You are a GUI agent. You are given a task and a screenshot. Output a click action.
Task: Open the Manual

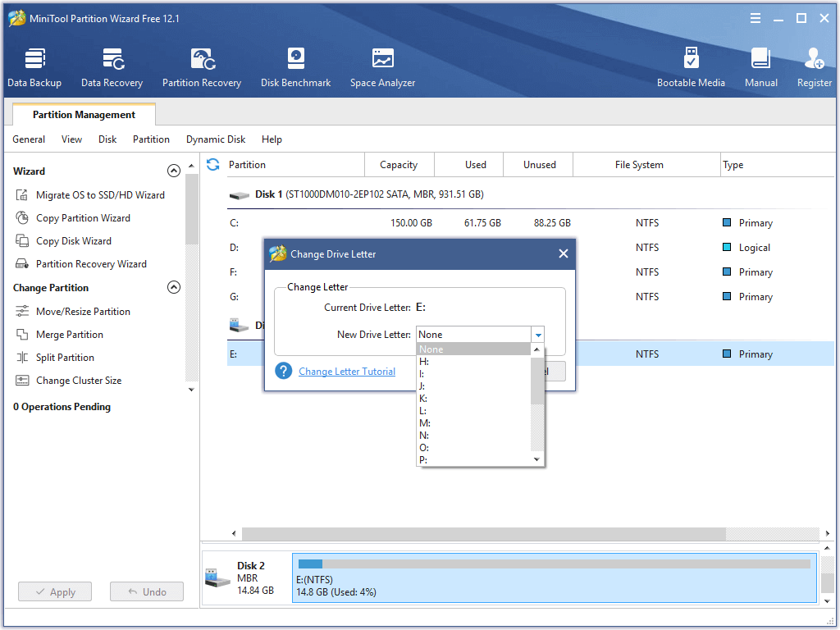point(760,67)
